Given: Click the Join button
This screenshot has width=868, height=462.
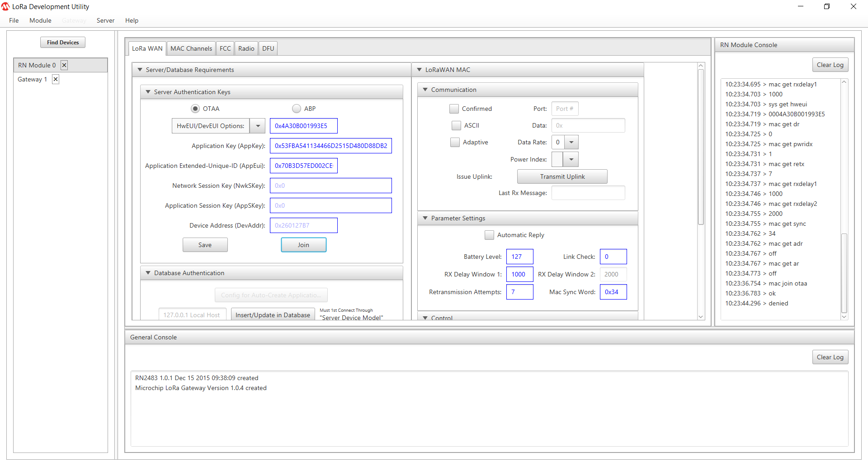Looking at the screenshot, I should pyautogui.click(x=303, y=245).
